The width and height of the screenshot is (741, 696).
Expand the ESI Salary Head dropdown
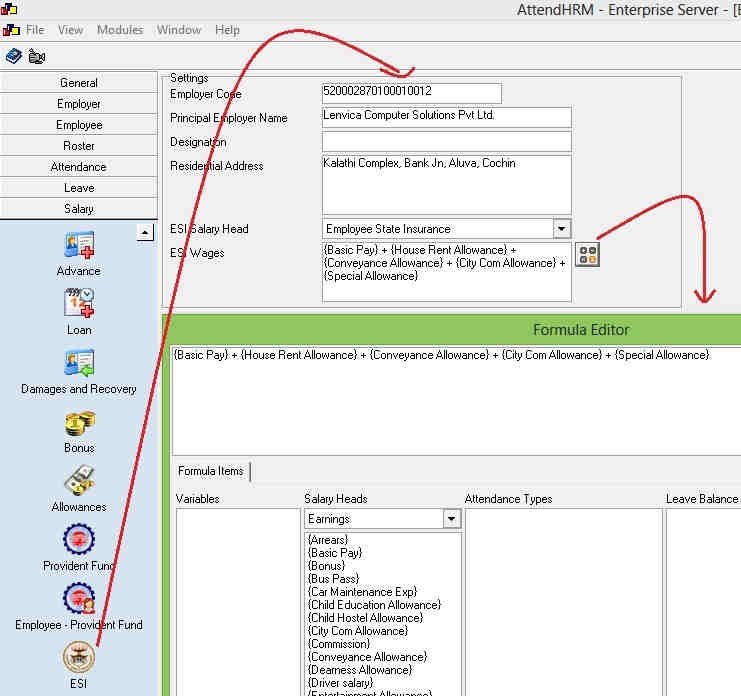pos(561,229)
